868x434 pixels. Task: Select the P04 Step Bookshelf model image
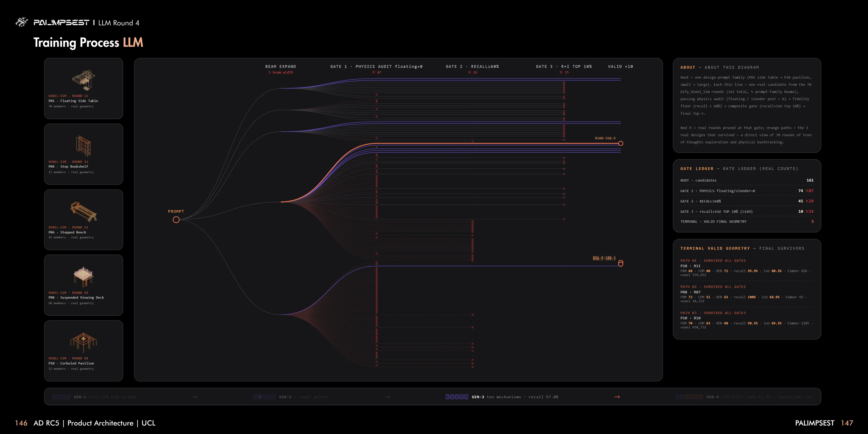pyautogui.click(x=84, y=146)
